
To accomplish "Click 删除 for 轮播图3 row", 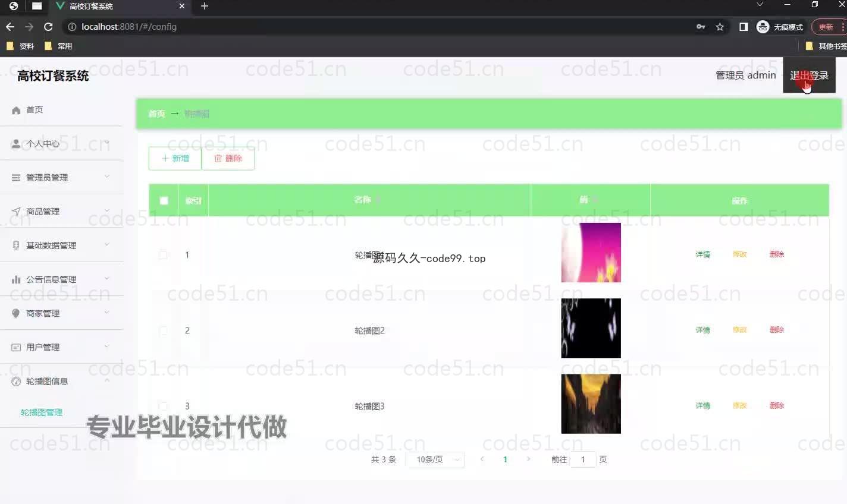I will [777, 405].
